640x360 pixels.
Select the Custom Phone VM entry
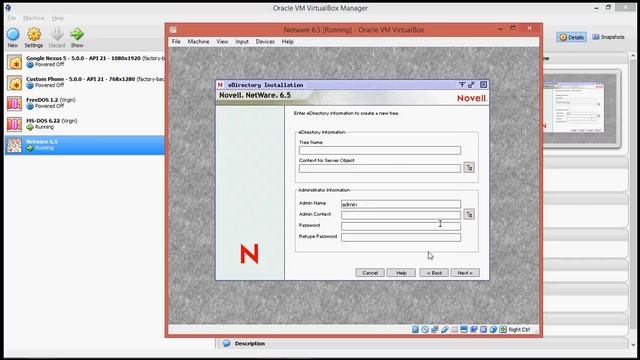[85, 83]
